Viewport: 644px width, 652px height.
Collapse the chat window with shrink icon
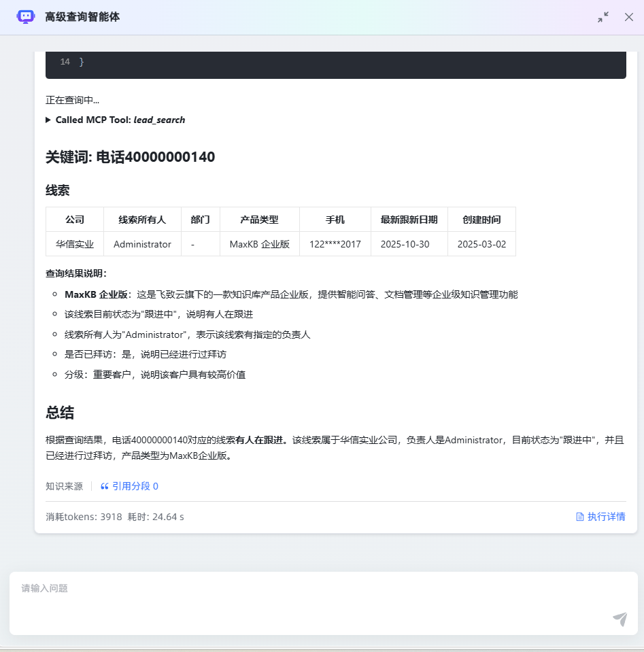[x=603, y=17]
